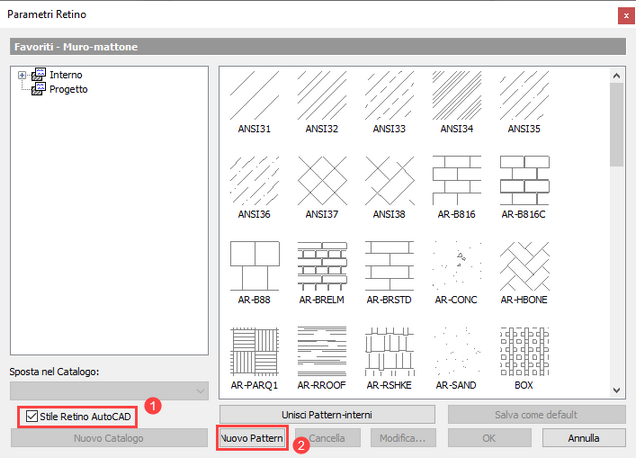Click the Progetto catalog icon
Viewport: 636px width, 458px height.
click(39, 88)
